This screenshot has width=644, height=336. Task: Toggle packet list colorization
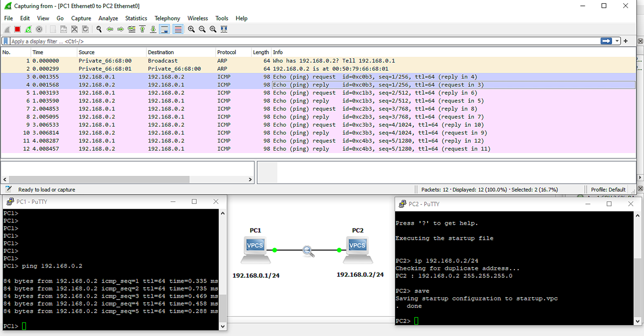tap(178, 30)
